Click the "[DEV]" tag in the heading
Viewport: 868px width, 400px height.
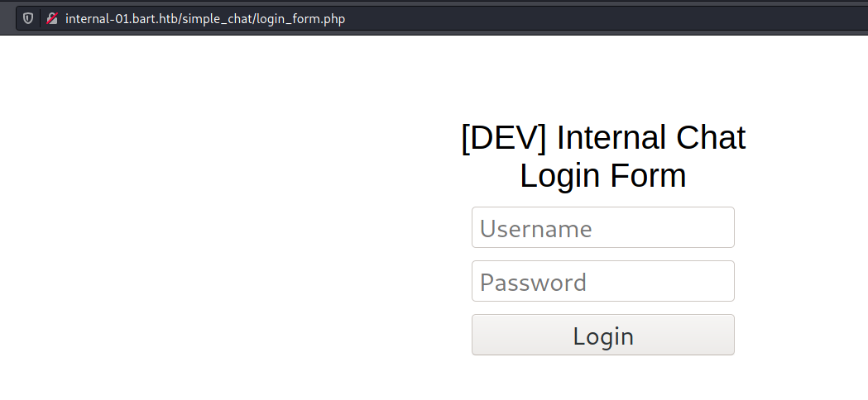(504, 138)
